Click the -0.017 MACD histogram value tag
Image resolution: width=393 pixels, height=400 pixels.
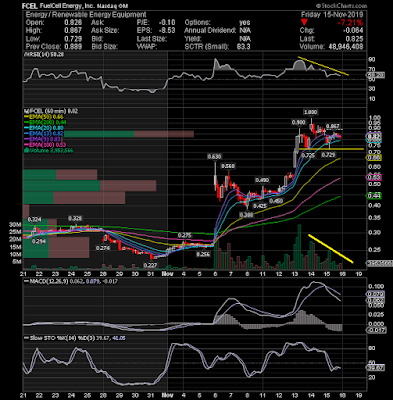pos(376,330)
